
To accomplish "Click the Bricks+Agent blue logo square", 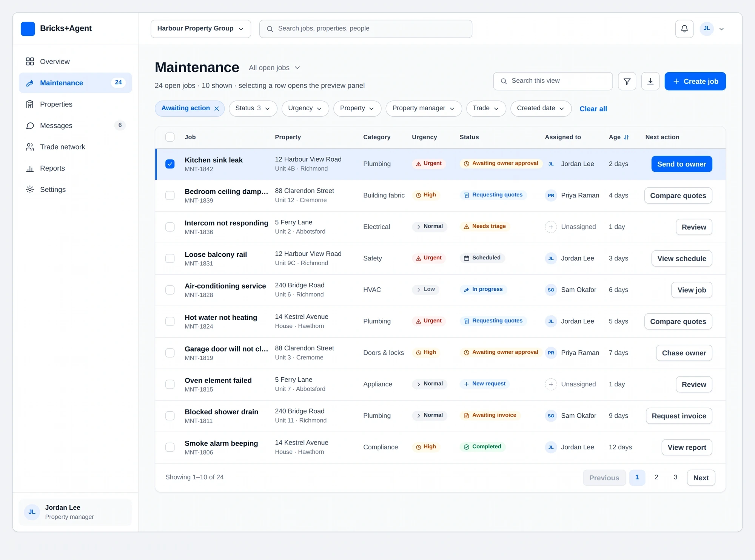I will (x=28, y=29).
